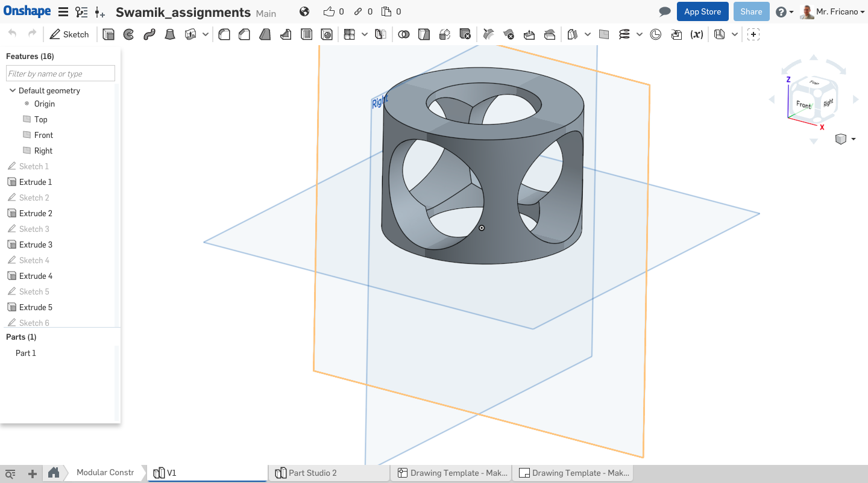Click the Create version icon
This screenshot has height=483, width=868.
[100, 12]
